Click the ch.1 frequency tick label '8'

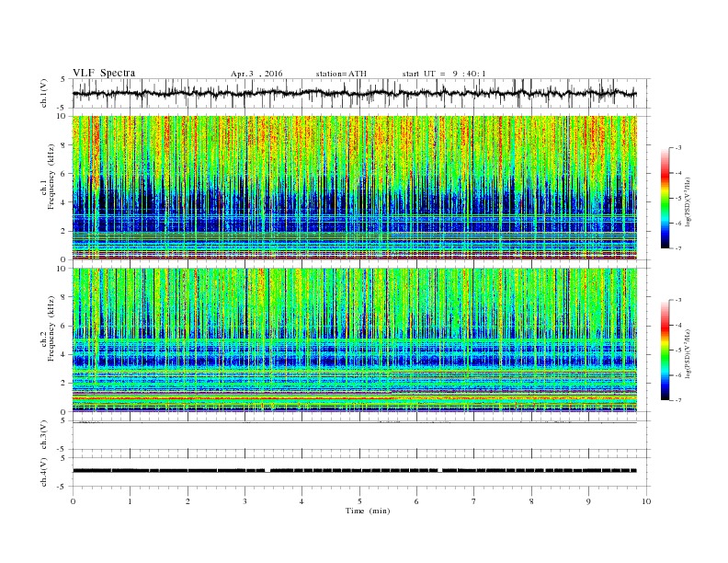(63, 145)
